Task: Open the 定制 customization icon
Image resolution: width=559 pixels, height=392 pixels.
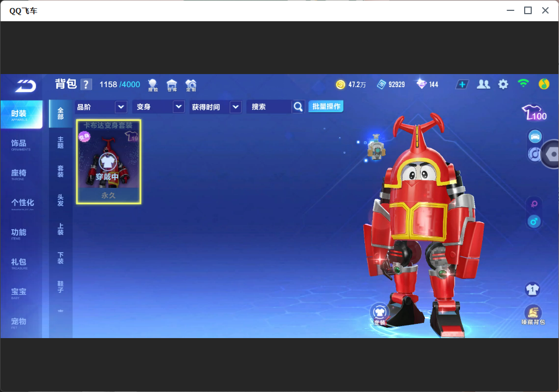Action: coord(191,85)
